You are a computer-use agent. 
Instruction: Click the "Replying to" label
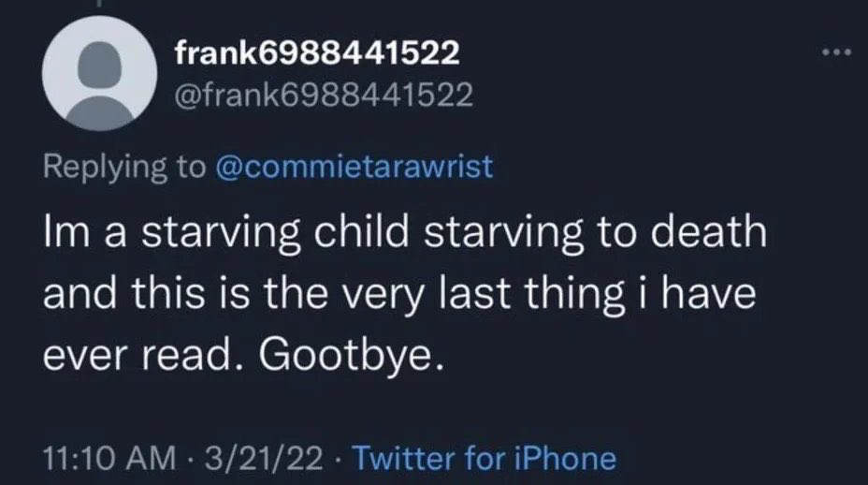(124, 167)
